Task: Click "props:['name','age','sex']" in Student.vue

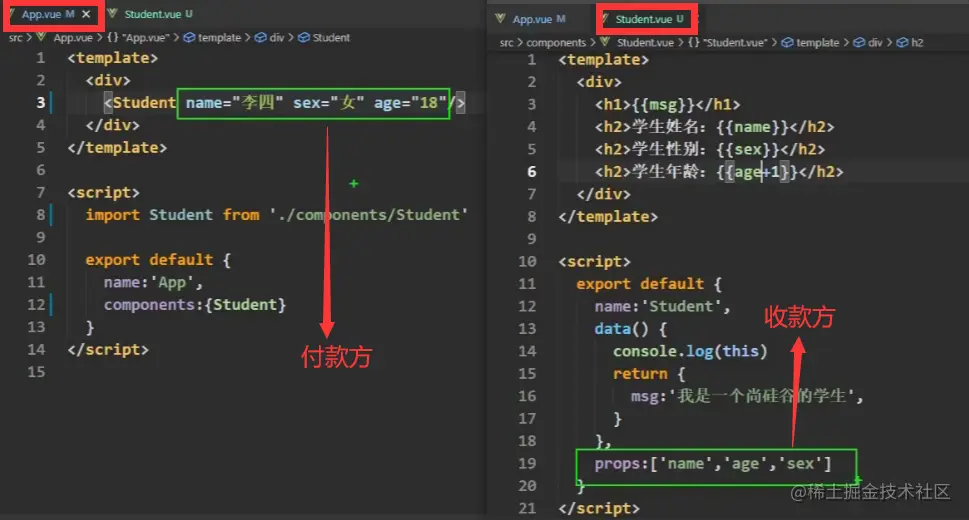Action: (x=713, y=463)
